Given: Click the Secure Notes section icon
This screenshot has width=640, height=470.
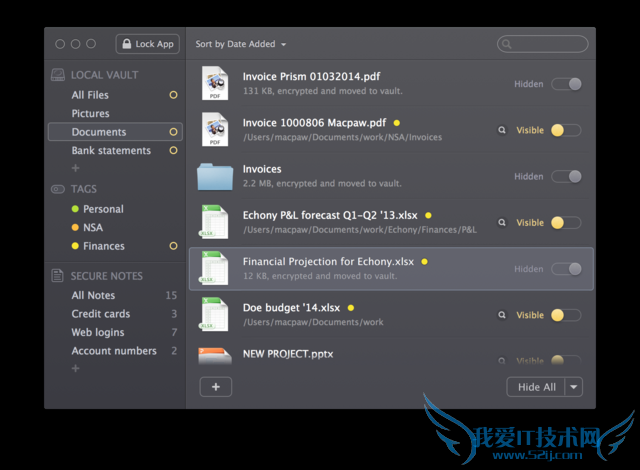Looking at the screenshot, I should (58, 276).
